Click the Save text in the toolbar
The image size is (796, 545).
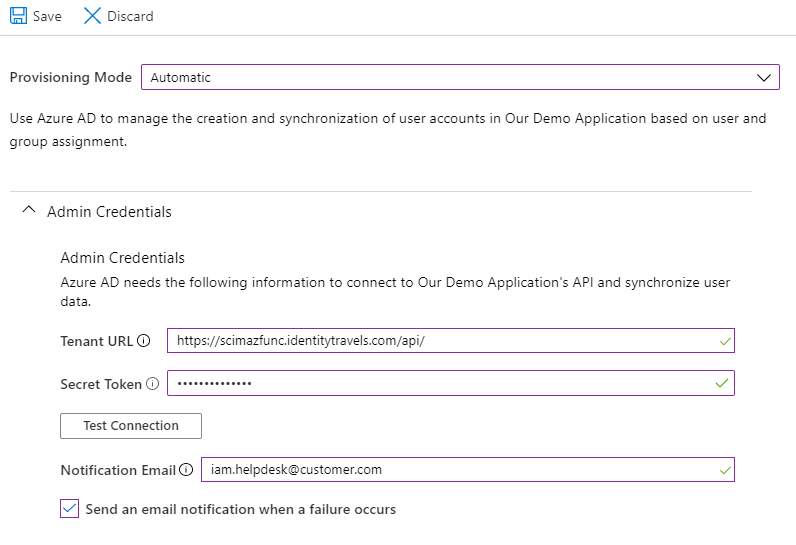pos(47,17)
